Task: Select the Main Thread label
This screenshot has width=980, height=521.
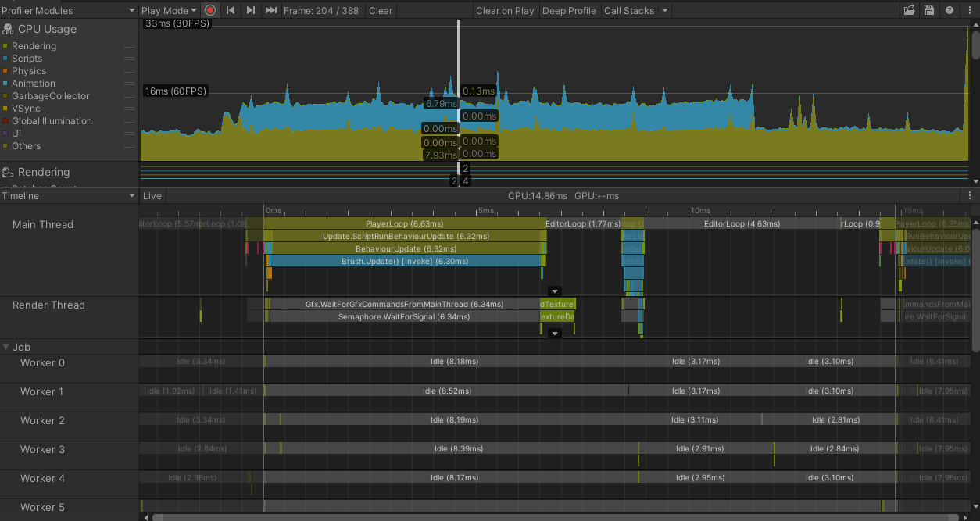Action: (x=43, y=224)
